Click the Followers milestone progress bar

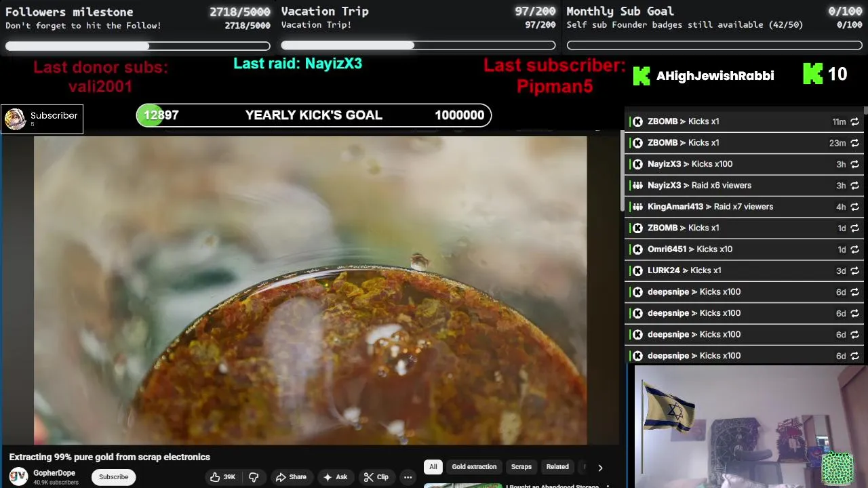[x=138, y=46]
